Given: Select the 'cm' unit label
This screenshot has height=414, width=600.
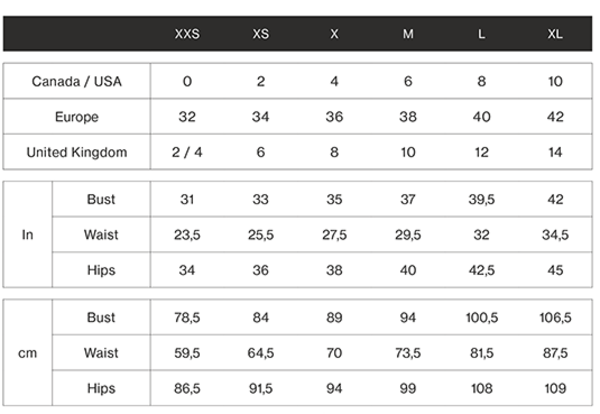Looking at the screenshot, I should [x=28, y=353].
